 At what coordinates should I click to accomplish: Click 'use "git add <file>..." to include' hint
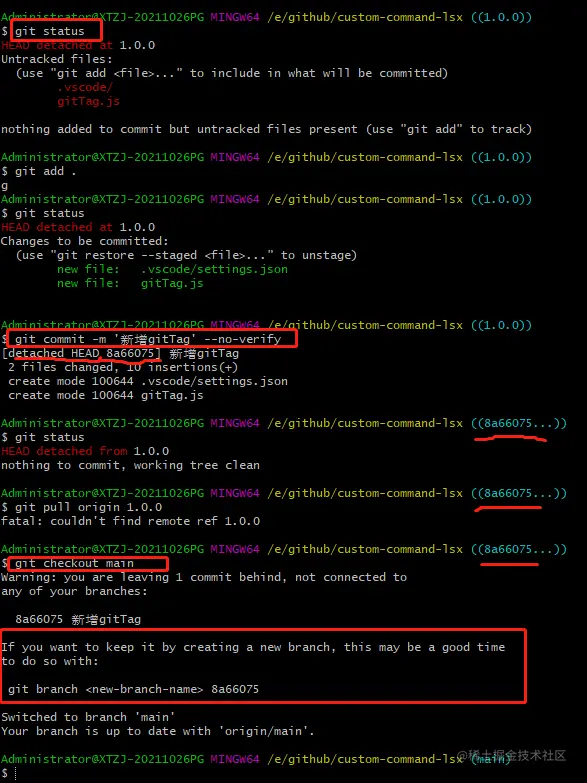tap(232, 73)
